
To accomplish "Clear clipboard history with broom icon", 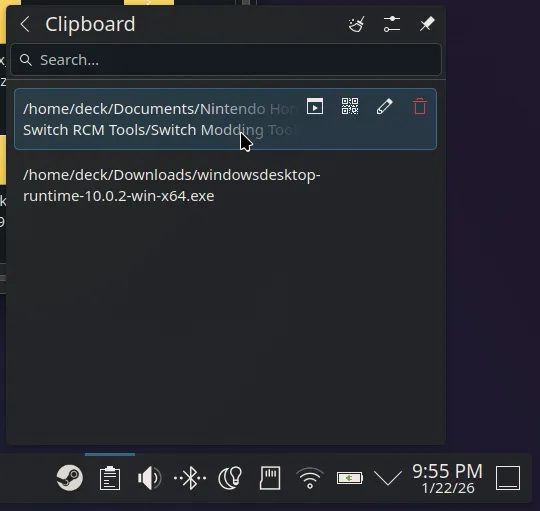I will 357,24.
